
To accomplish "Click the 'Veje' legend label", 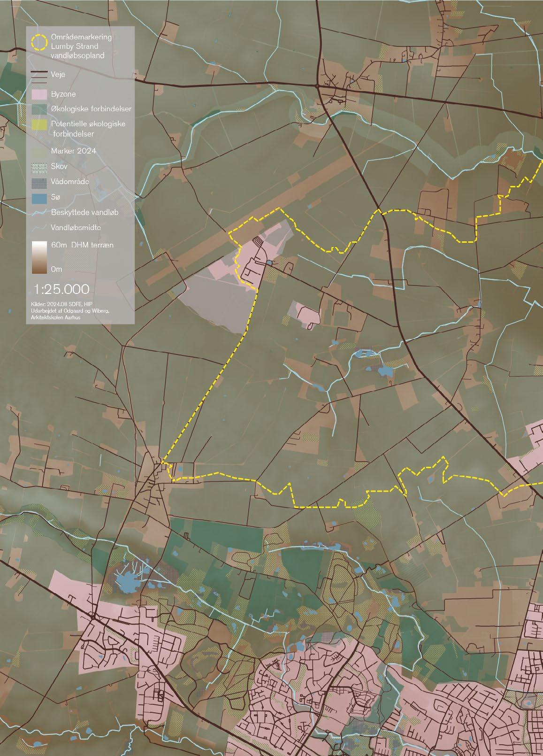I will (x=58, y=74).
